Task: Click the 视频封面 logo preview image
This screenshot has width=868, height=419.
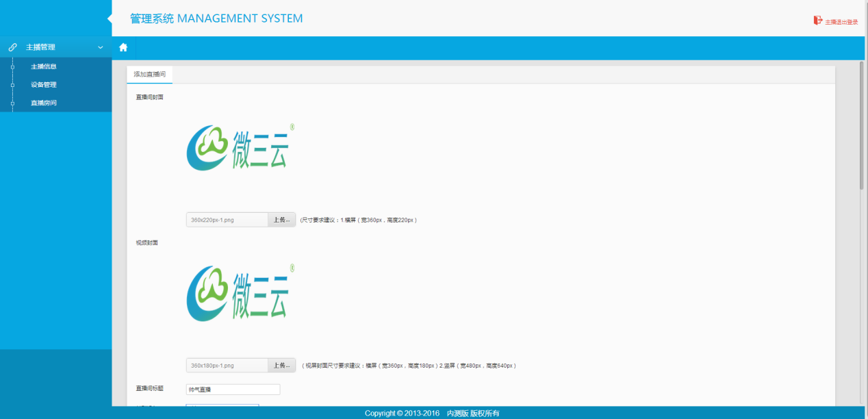Action: coord(240,292)
